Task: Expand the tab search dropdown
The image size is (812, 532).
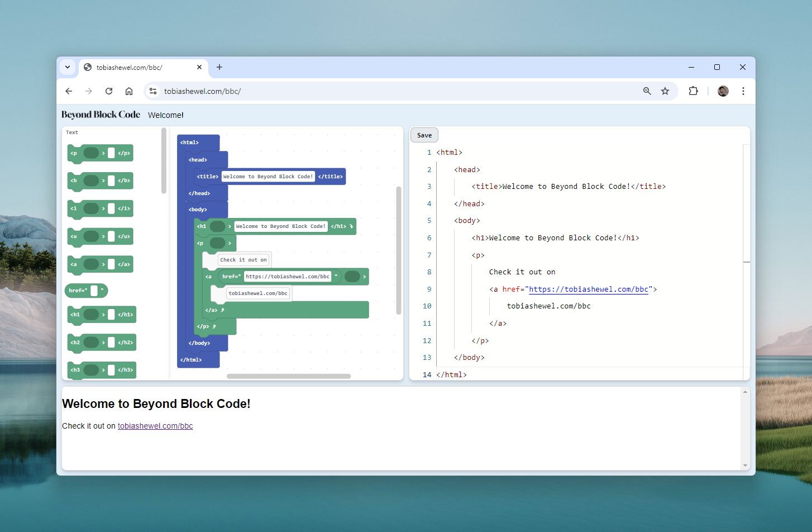Action: coord(68,67)
